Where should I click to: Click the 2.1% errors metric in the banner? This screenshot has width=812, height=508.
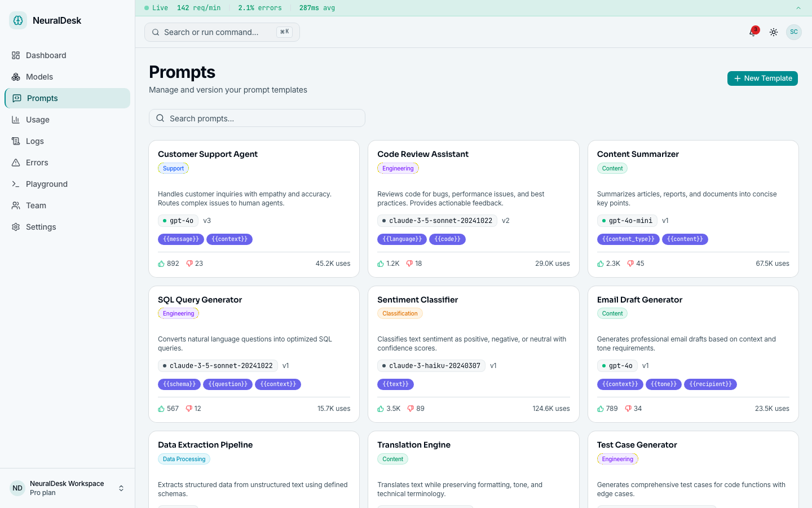[259, 7]
